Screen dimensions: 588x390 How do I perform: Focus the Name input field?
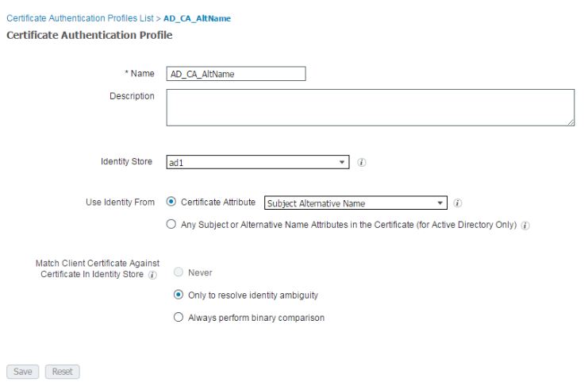coord(236,74)
